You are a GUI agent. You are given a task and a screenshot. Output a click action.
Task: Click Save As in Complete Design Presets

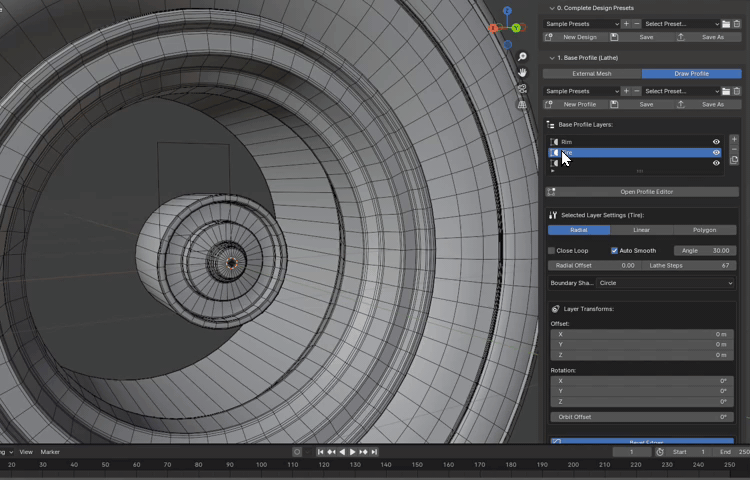[708, 37]
